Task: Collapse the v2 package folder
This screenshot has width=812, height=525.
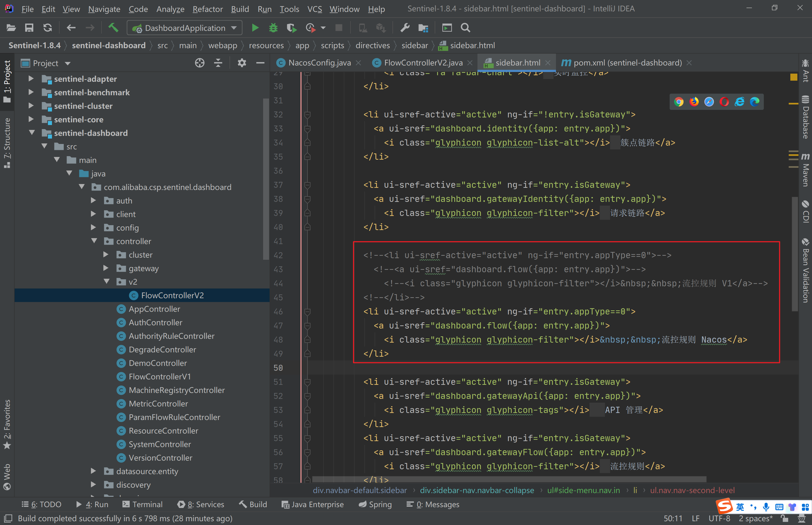Action: pos(107,282)
